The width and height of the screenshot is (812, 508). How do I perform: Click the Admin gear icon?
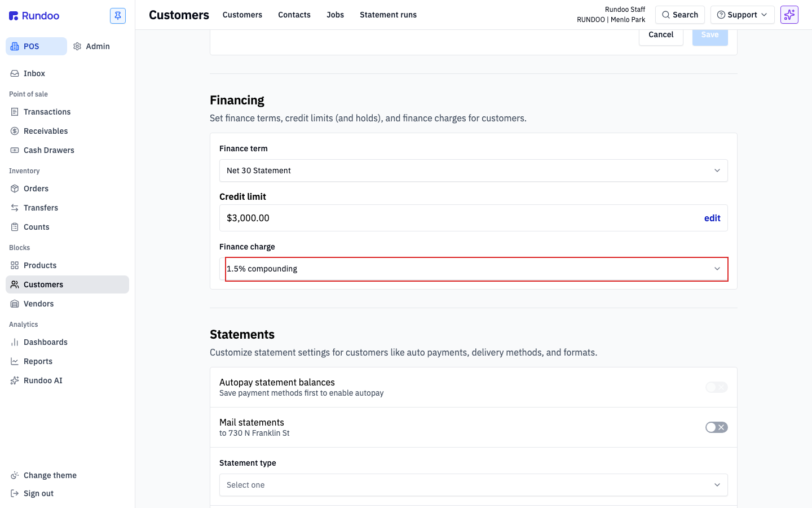[77, 46]
